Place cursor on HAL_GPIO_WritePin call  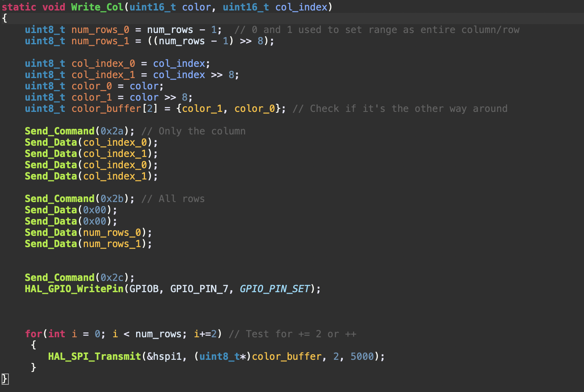(74, 289)
